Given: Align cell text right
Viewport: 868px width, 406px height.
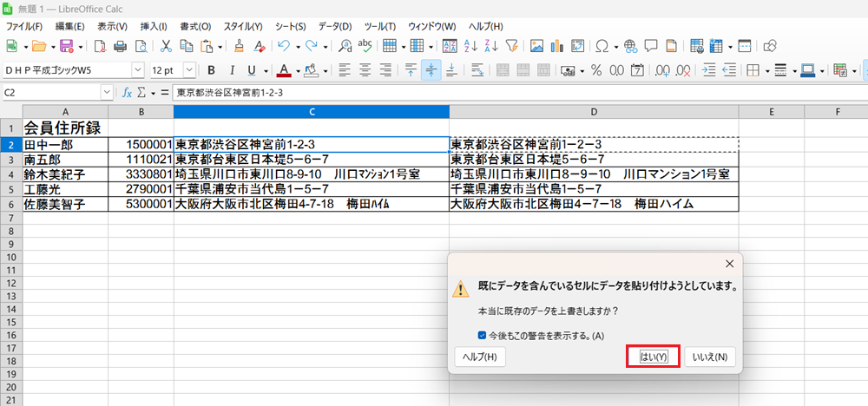Looking at the screenshot, I should coord(385,70).
